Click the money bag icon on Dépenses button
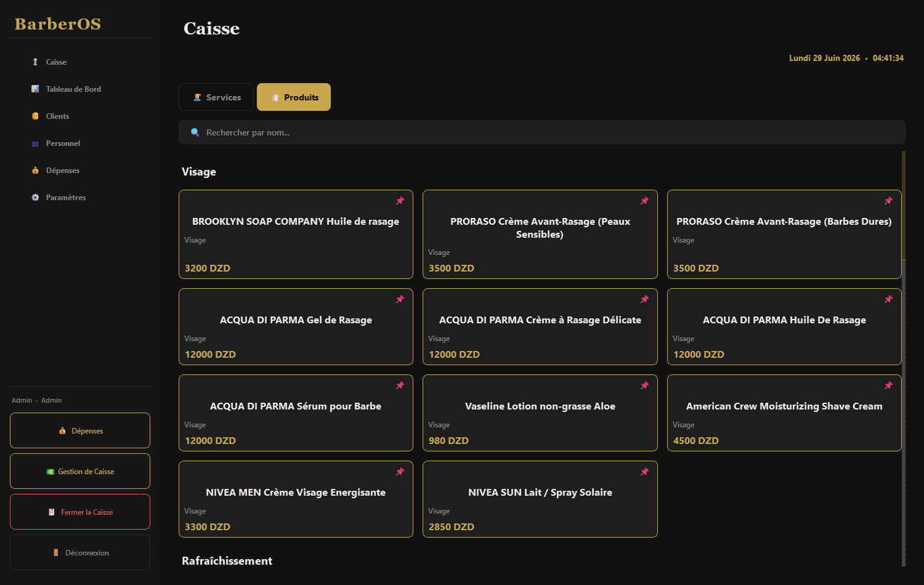 (x=62, y=431)
